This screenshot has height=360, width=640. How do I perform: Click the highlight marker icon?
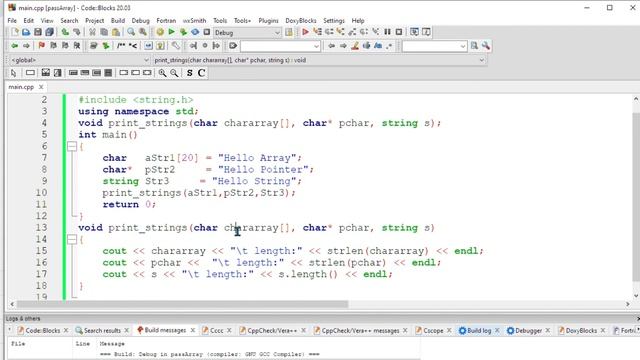355,46
